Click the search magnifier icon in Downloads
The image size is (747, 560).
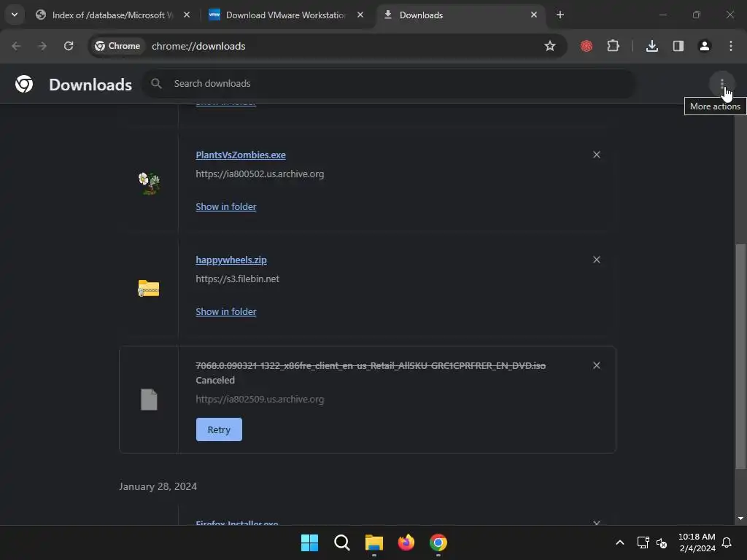(156, 84)
